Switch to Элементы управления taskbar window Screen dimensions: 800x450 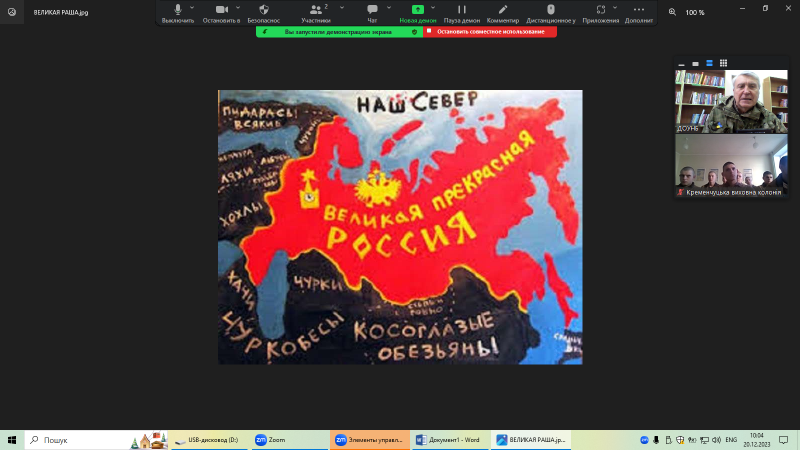coord(370,440)
